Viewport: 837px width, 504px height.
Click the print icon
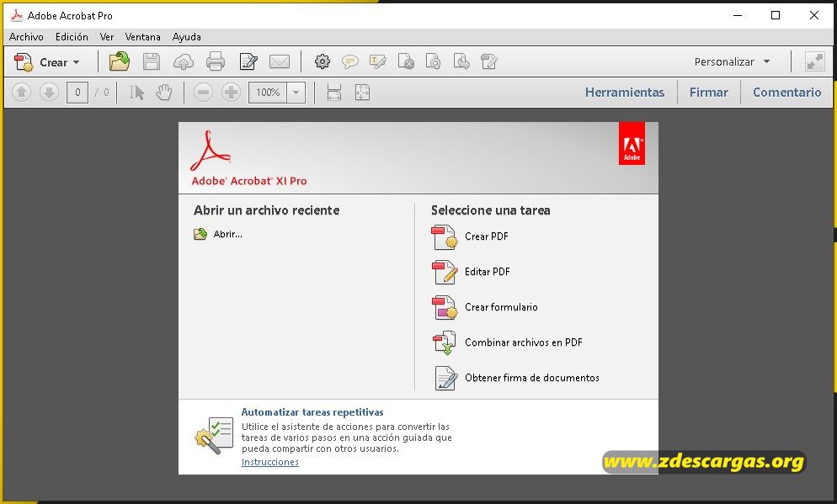215,62
